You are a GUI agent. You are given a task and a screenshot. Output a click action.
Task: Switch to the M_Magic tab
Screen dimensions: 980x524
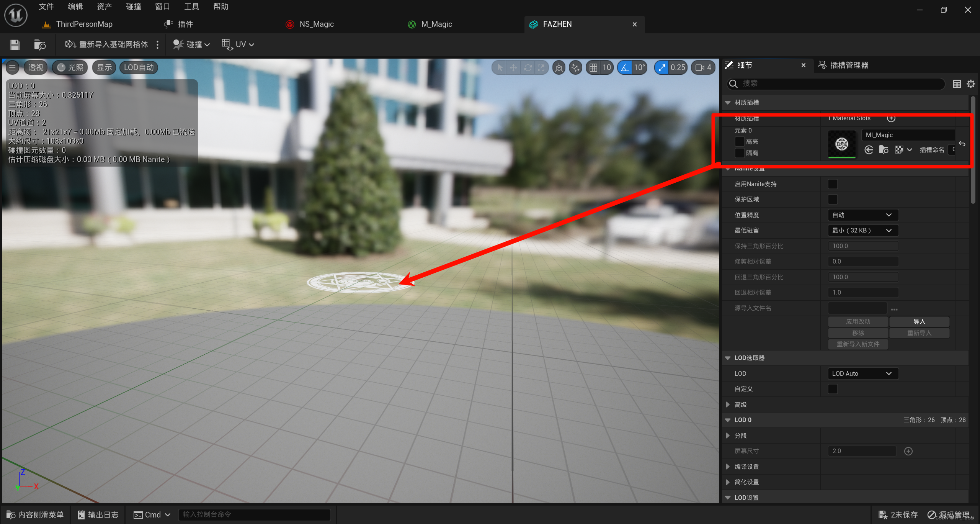click(436, 25)
